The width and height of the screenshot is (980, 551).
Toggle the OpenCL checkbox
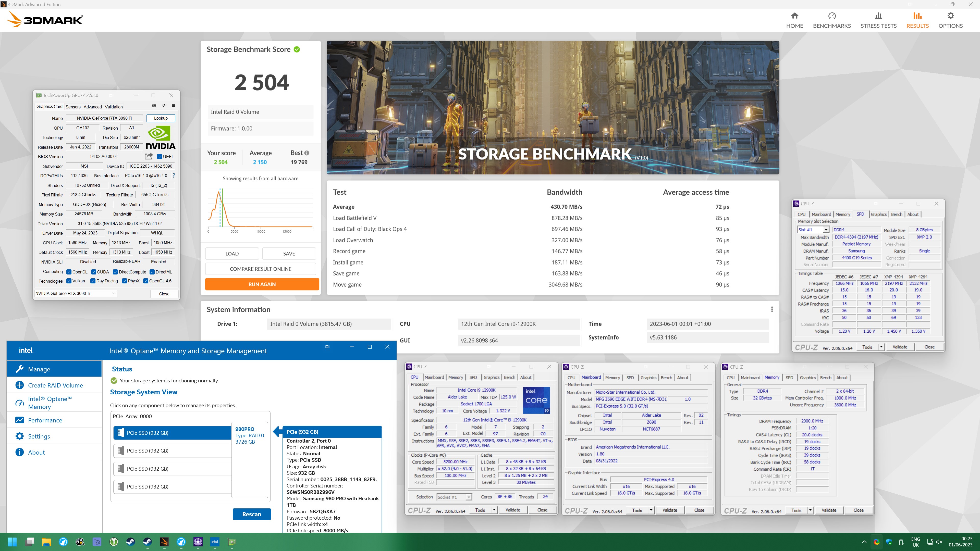click(69, 272)
